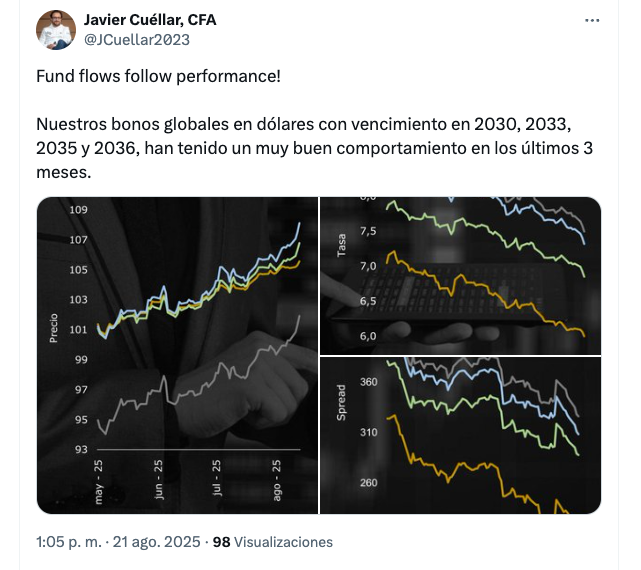
Task: Click the 109 value on price axis
Action: tap(80, 210)
